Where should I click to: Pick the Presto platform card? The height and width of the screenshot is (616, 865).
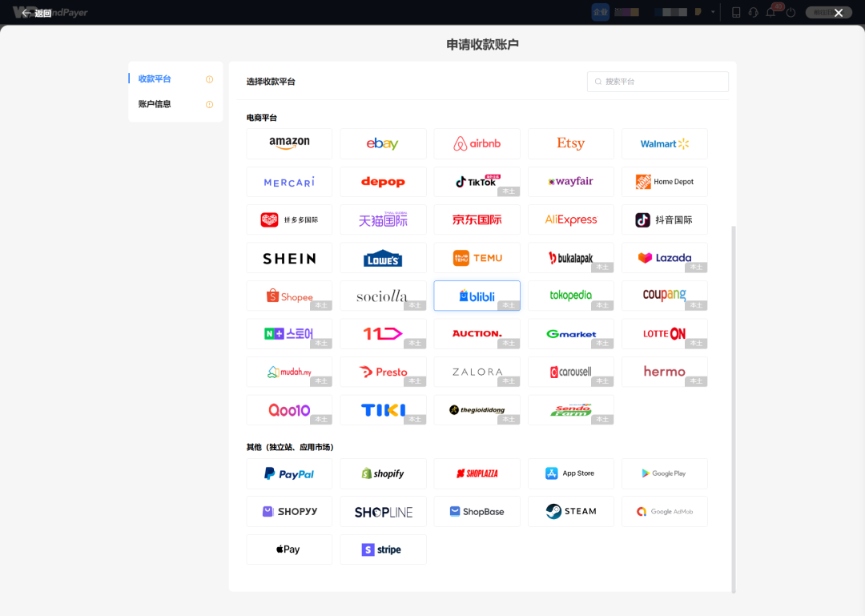(383, 372)
